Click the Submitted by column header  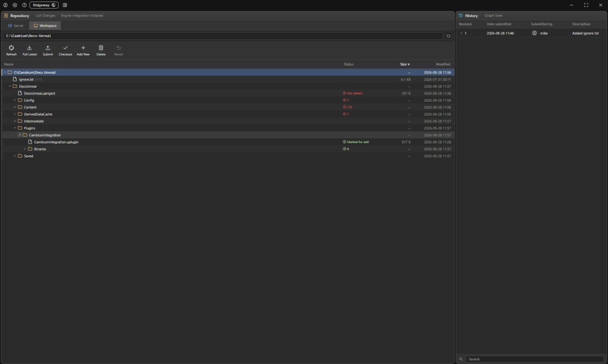tap(541, 24)
